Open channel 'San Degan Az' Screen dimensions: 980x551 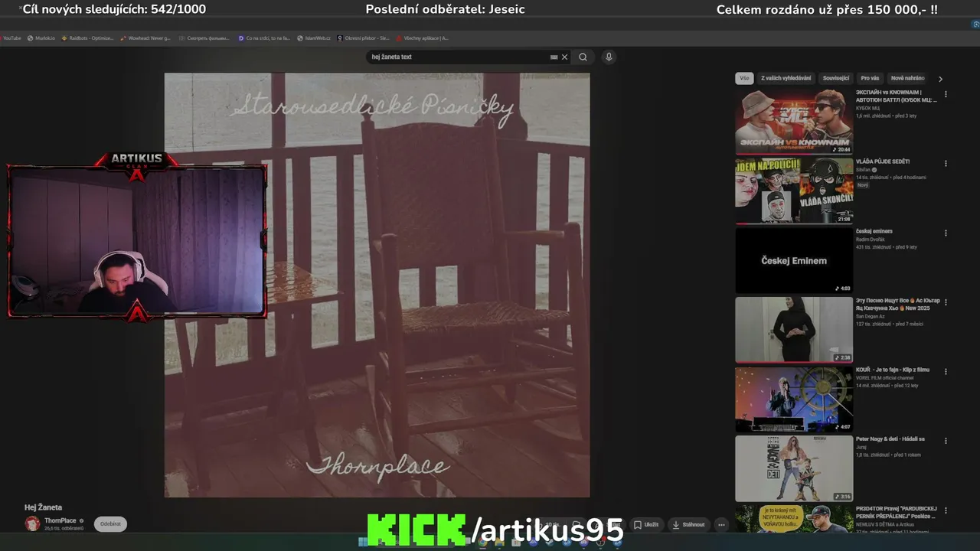tap(871, 316)
